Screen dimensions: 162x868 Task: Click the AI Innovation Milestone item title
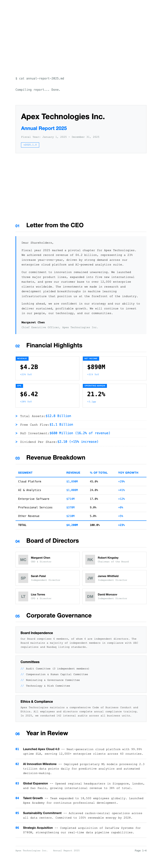pos(40,764)
